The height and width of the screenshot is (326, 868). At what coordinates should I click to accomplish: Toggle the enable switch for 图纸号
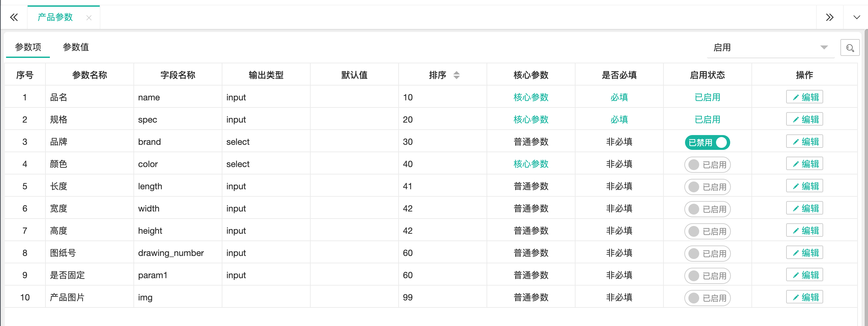(707, 253)
